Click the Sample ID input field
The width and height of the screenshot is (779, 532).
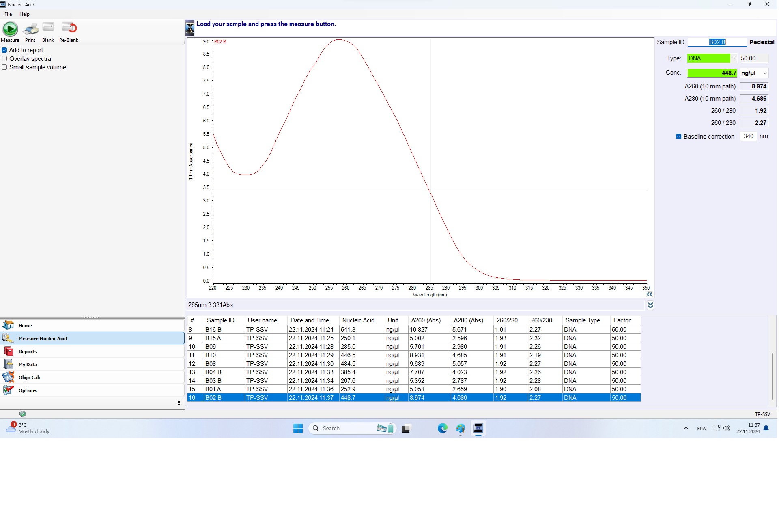(717, 42)
